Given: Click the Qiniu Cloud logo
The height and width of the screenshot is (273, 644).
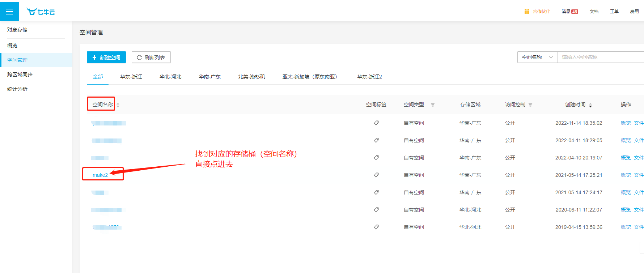Looking at the screenshot, I should 41,12.
